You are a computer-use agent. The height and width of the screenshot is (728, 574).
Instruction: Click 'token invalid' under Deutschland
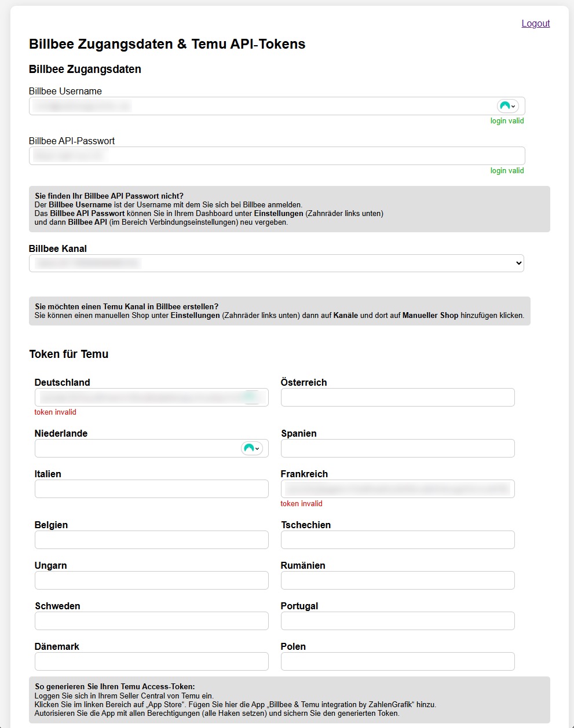click(56, 412)
